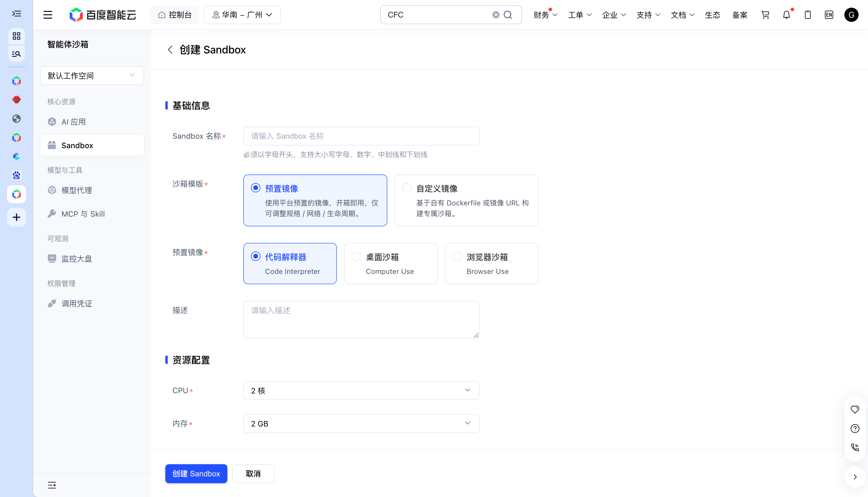
Task: Open the 备案 link
Action: tap(740, 15)
